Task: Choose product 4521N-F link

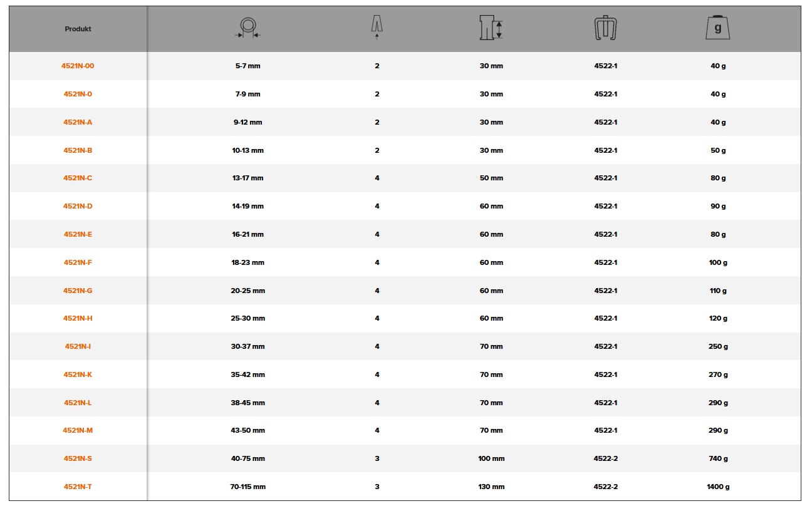Action: [78, 262]
